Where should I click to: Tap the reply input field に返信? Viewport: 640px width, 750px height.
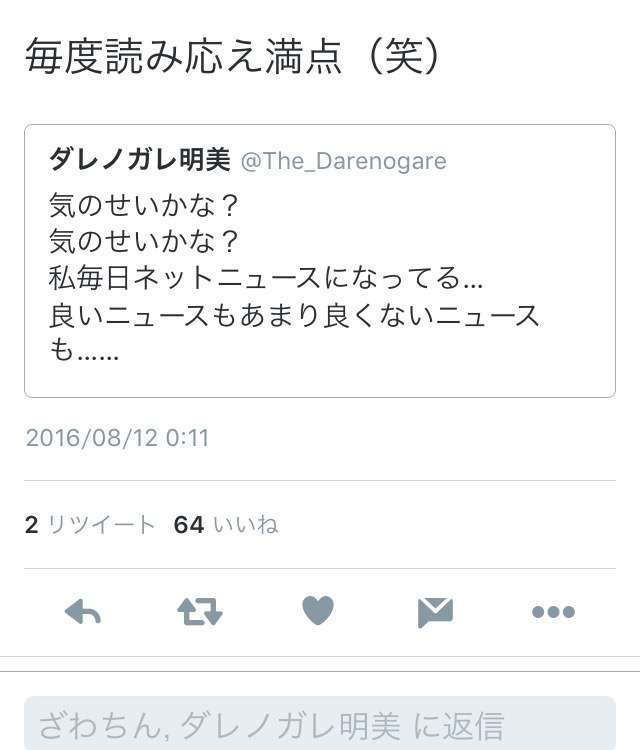(x=320, y=723)
